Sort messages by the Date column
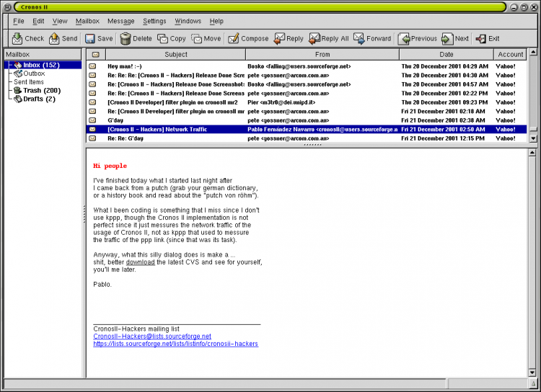 tap(446, 55)
